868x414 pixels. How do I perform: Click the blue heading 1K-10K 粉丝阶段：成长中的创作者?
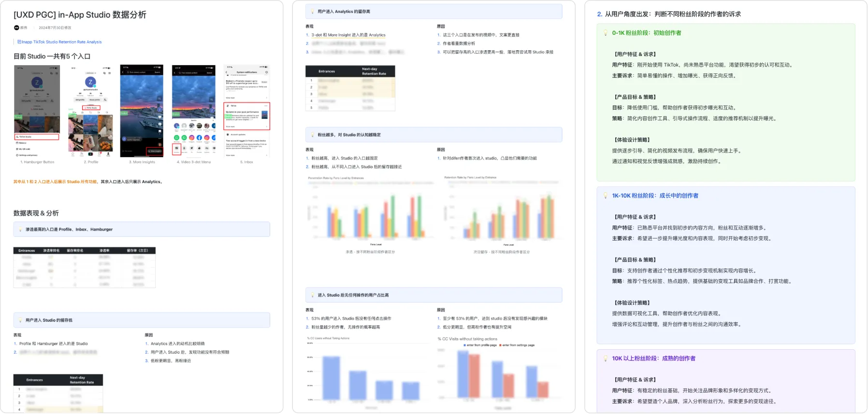pyautogui.click(x=655, y=196)
